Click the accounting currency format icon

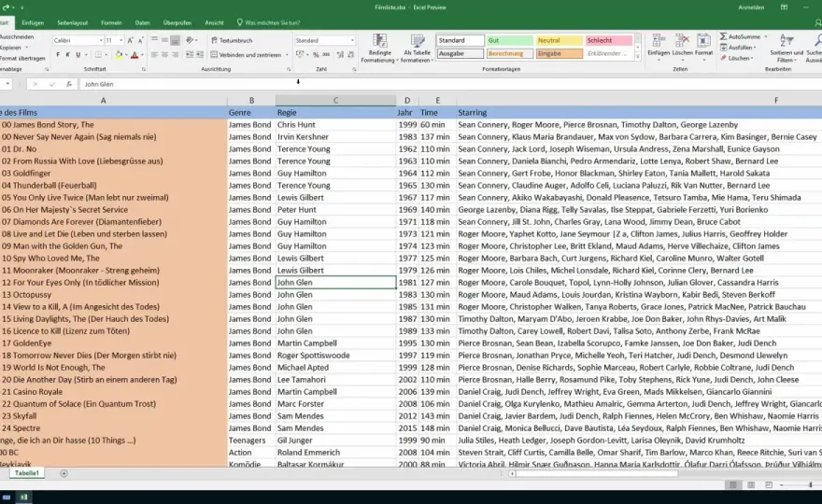click(x=300, y=54)
